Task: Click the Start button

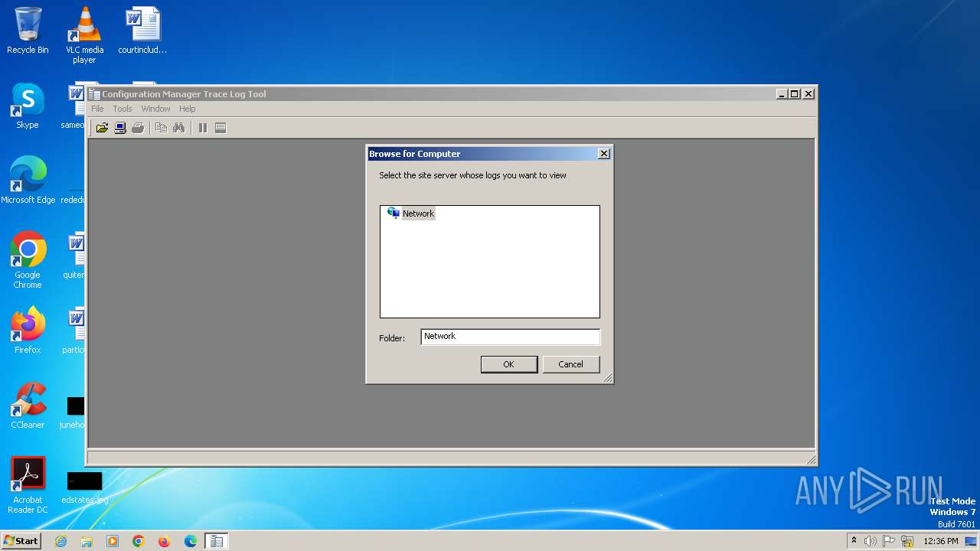Action: (x=21, y=540)
